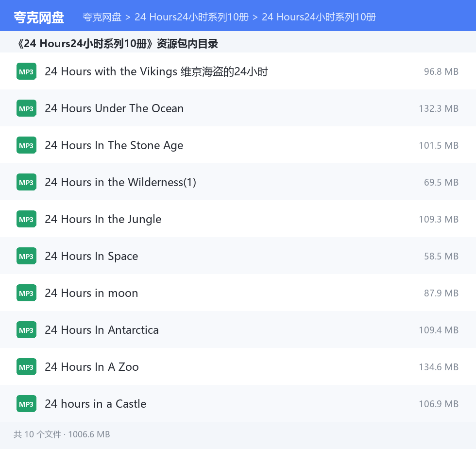The height and width of the screenshot is (449, 476).
Task: Click MP3 icon for Wilderness(1) file
Action: point(26,182)
